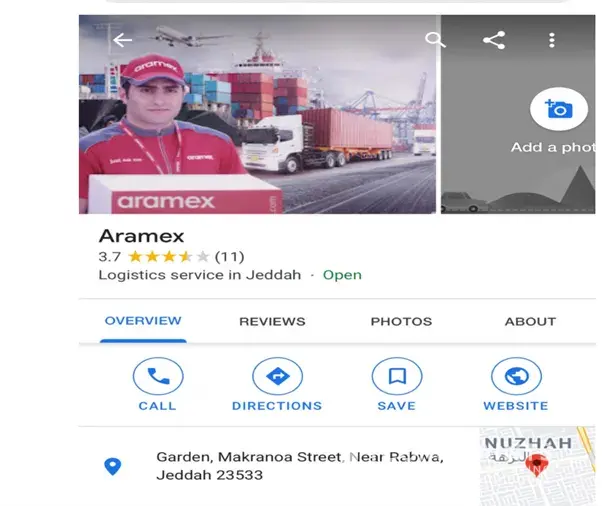Tap the blue location pin icon
This screenshot has height=506, width=602.
pyautogui.click(x=112, y=466)
